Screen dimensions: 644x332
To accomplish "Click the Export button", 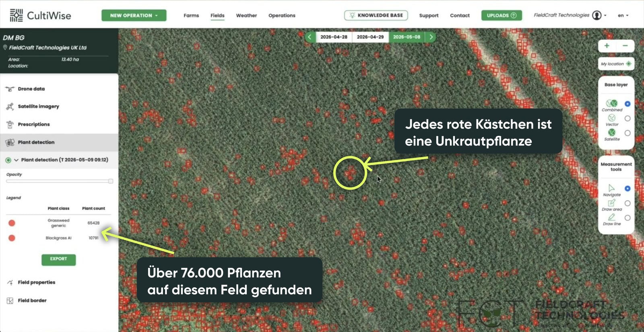I will click(x=58, y=259).
